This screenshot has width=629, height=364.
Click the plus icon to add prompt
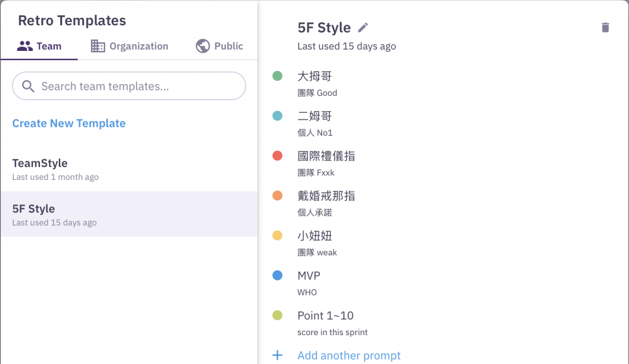pyautogui.click(x=277, y=355)
